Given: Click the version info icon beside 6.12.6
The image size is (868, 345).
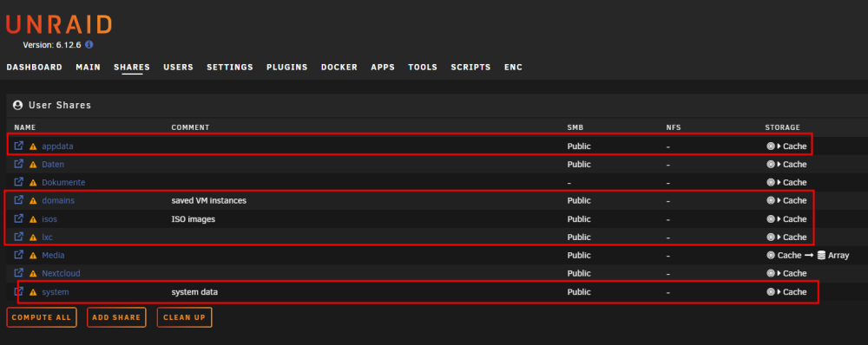Looking at the screenshot, I should [89, 45].
